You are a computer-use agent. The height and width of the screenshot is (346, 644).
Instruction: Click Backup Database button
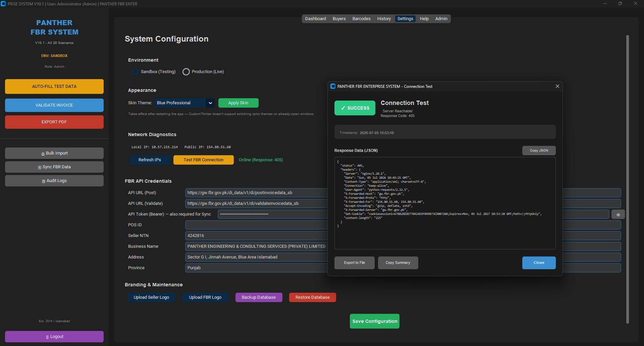tap(259, 297)
